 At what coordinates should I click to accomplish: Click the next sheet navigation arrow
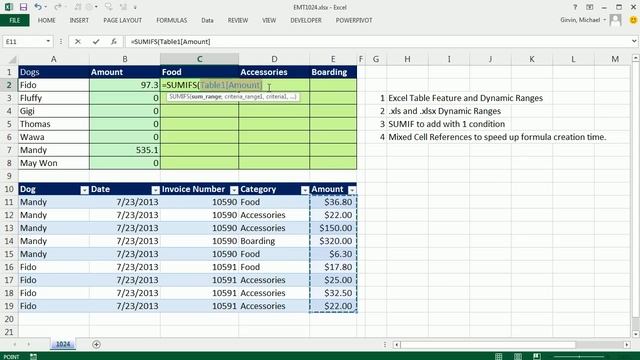pyautogui.click(x=29, y=344)
